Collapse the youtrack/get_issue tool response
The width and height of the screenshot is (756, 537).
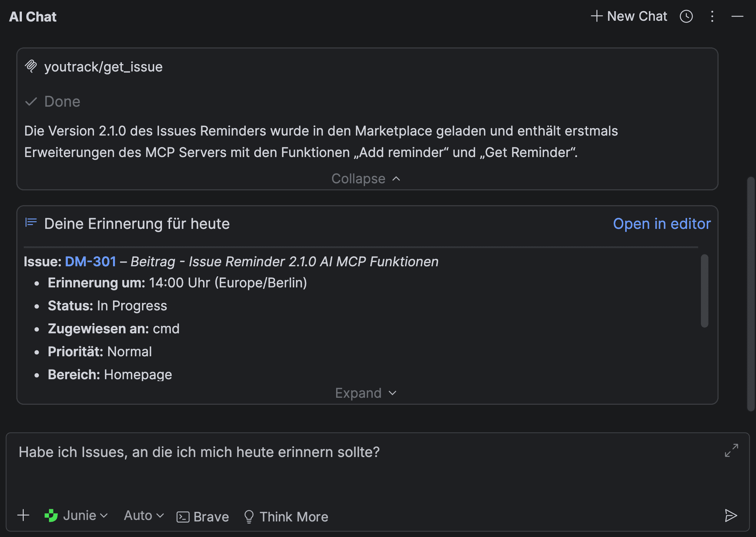365,179
